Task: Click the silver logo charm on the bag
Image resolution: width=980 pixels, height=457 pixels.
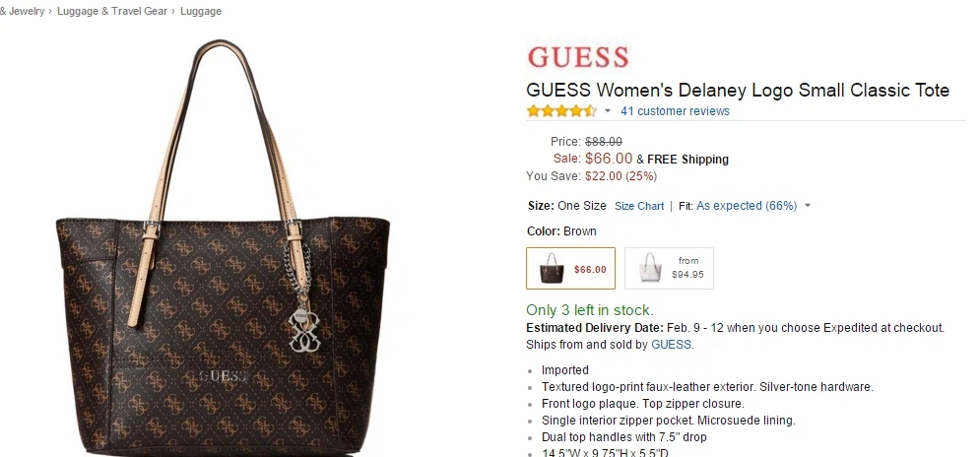Action: [303, 330]
